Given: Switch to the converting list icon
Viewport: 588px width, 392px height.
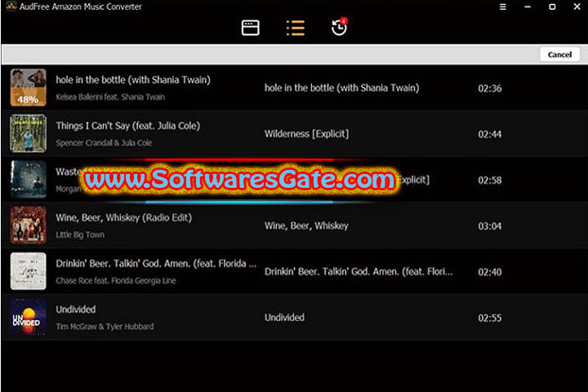Looking at the screenshot, I should coord(296,28).
